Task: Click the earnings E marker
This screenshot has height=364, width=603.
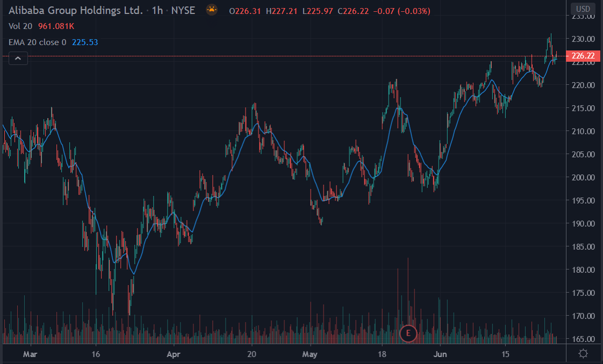Action: (408, 333)
